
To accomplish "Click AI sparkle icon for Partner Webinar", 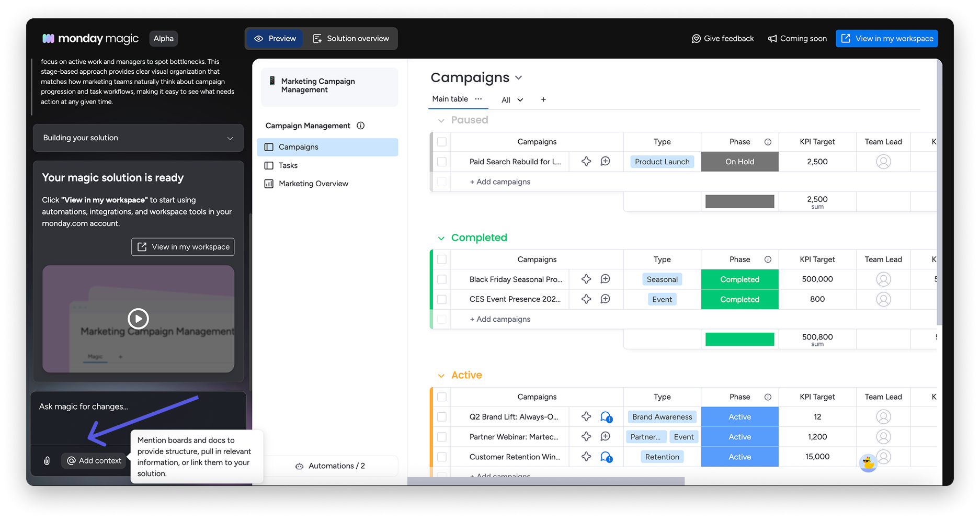I will 586,437.
